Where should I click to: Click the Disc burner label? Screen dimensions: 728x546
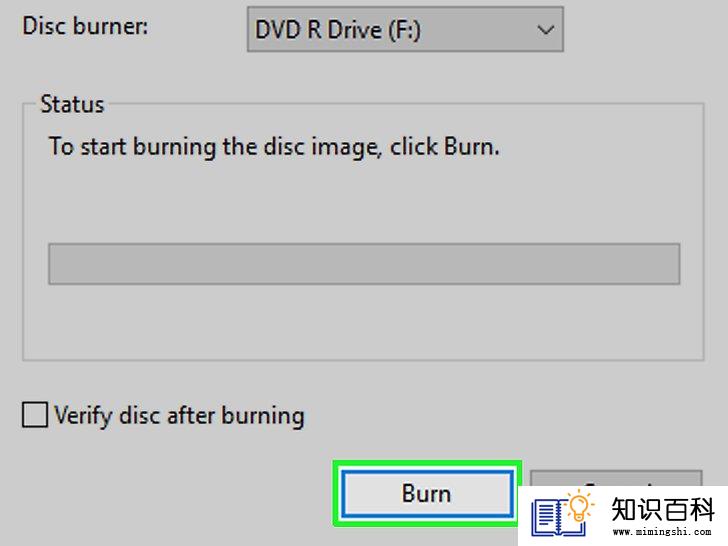[85, 26]
